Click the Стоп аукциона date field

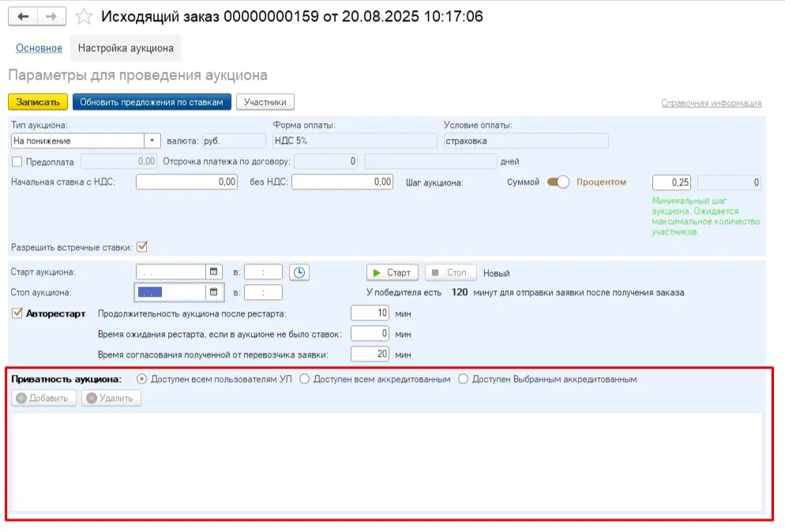click(x=171, y=292)
